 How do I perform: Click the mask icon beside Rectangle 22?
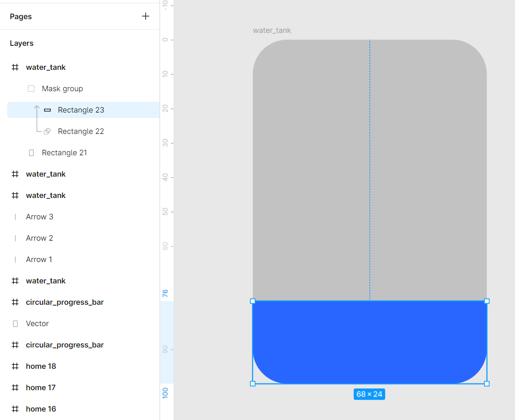(47, 131)
